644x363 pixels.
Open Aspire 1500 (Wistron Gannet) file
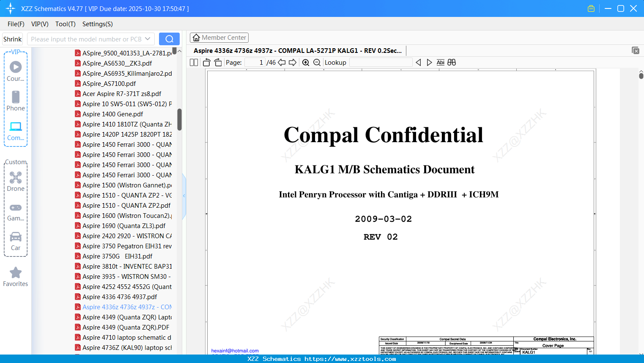123,185
